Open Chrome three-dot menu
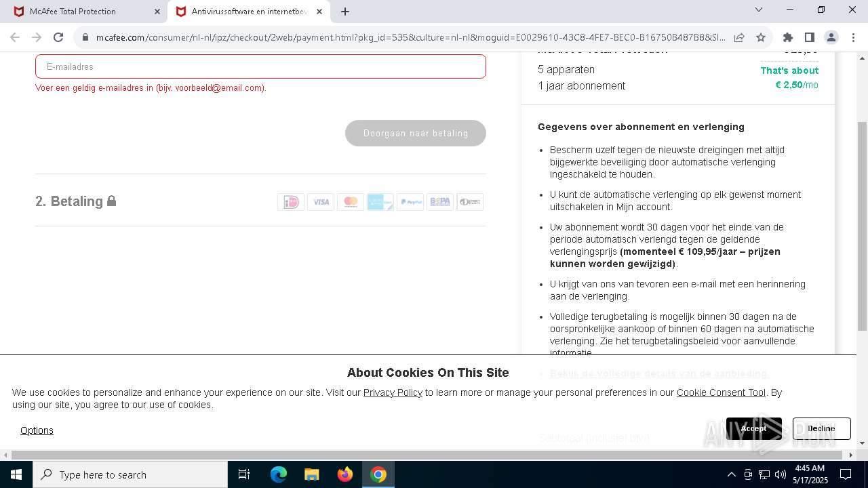Viewport: 868px width, 488px height. [x=852, y=37]
